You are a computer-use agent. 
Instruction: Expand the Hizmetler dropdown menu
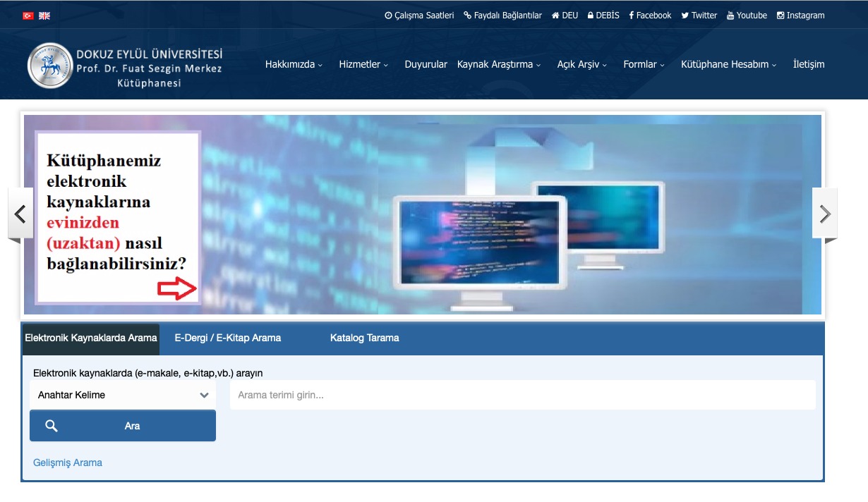tap(363, 64)
